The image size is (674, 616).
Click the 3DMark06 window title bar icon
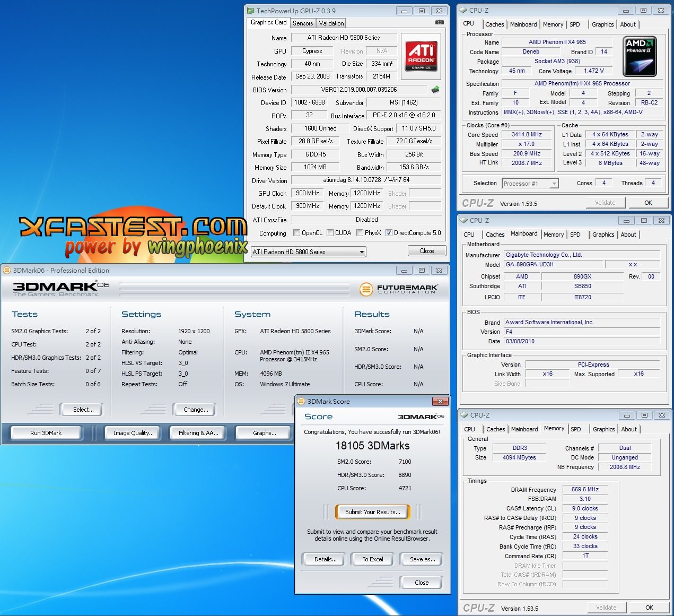point(7,270)
